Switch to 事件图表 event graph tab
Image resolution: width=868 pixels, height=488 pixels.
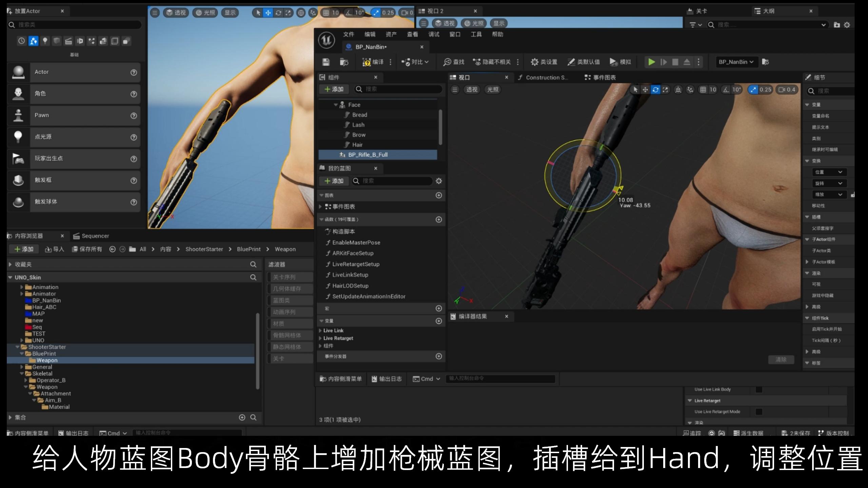[600, 78]
